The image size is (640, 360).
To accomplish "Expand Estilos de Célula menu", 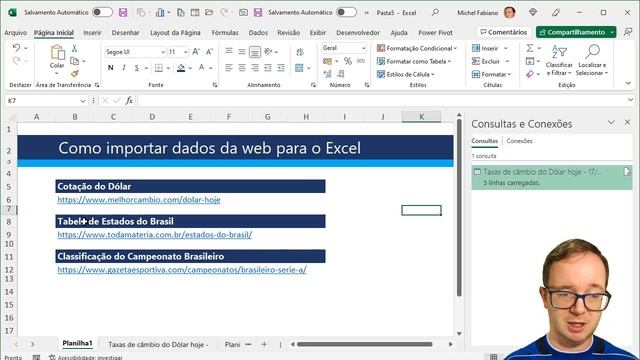I will pyautogui.click(x=406, y=74).
